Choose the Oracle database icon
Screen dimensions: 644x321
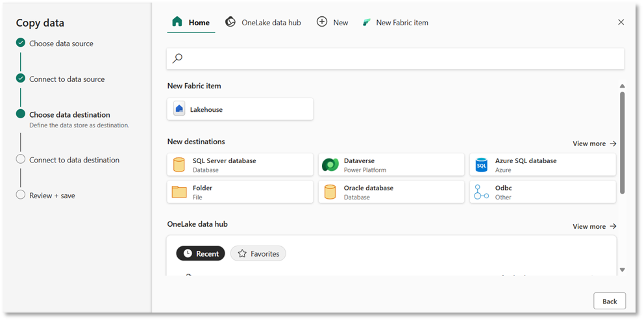330,192
